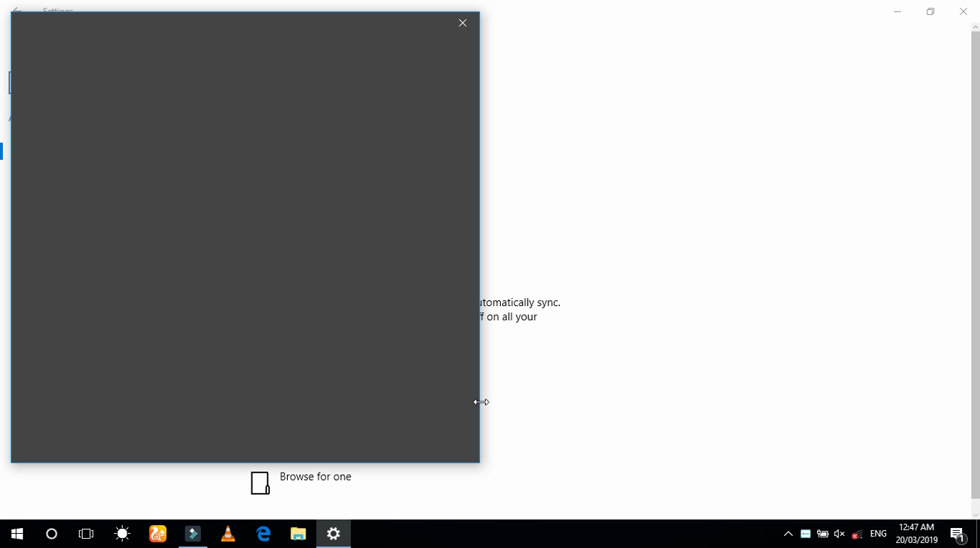Launch Microsoft Edge from the taskbar

[x=262, y=533]
